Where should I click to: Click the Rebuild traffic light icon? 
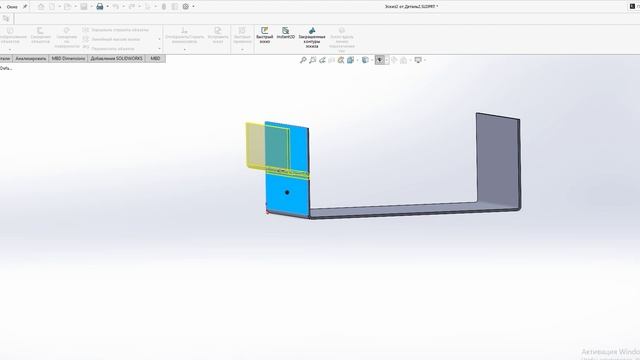[x=164, y=7]
